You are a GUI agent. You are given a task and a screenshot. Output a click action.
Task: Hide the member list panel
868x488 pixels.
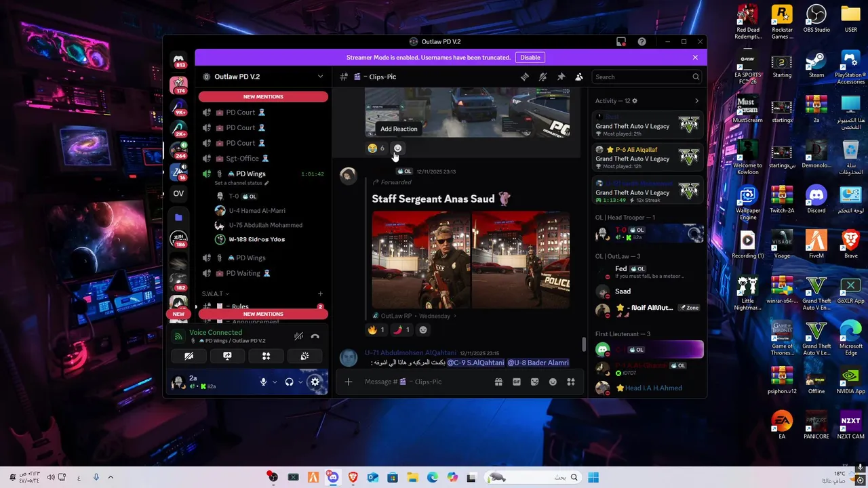pyautogui.click(x=579, y=77)
